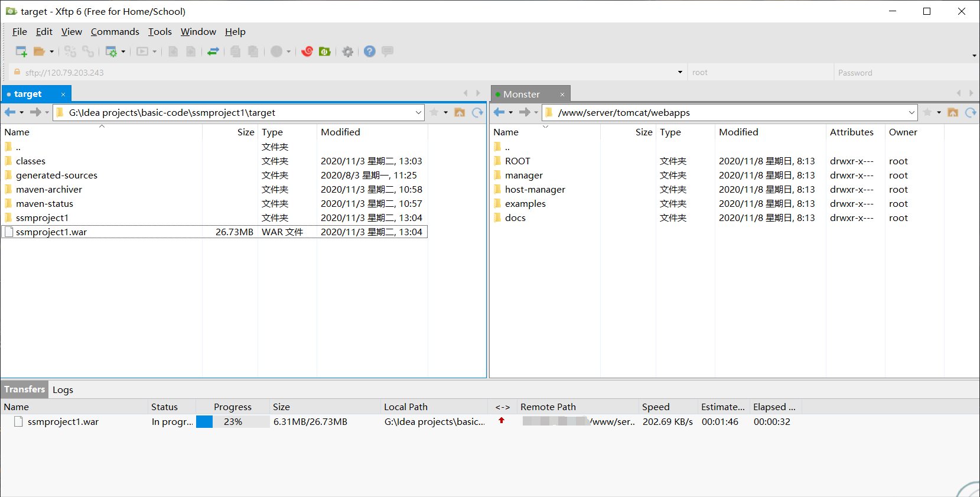
Task: Go to local pane home folder icon
Action: [460, 112]
